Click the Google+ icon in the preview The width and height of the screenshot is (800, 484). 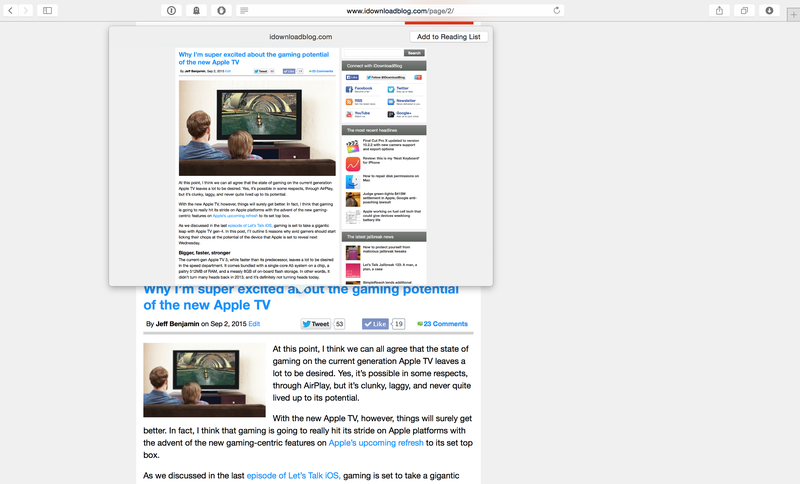click(391, 114)
